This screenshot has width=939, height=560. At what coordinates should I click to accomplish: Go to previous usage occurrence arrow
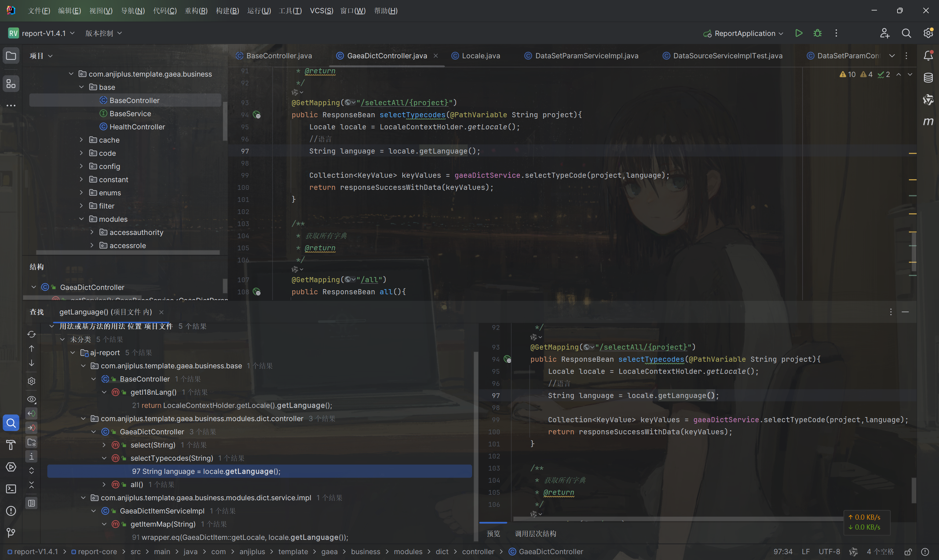[32, 348]
